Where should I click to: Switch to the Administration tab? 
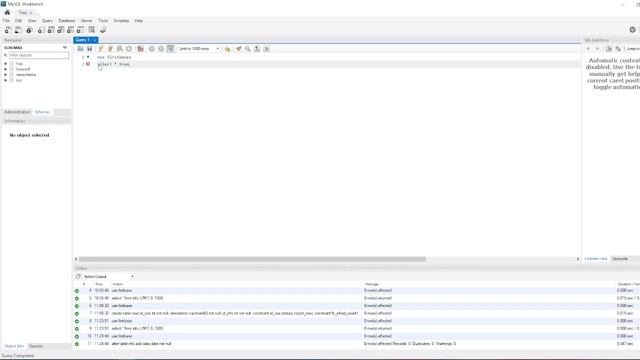click(x=17, y=112)
